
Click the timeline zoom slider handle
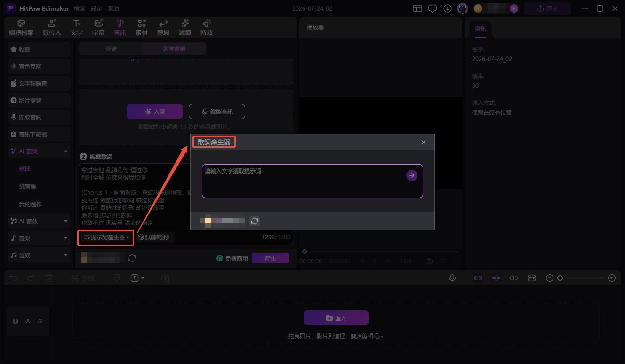pos(560,278)
